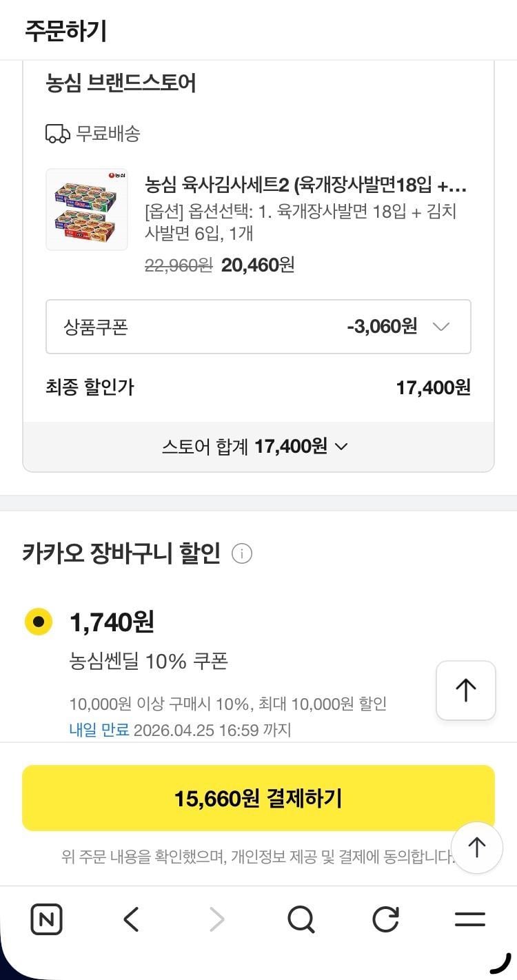Tap the 무료배송 delivery truck icon

[58, 134]
